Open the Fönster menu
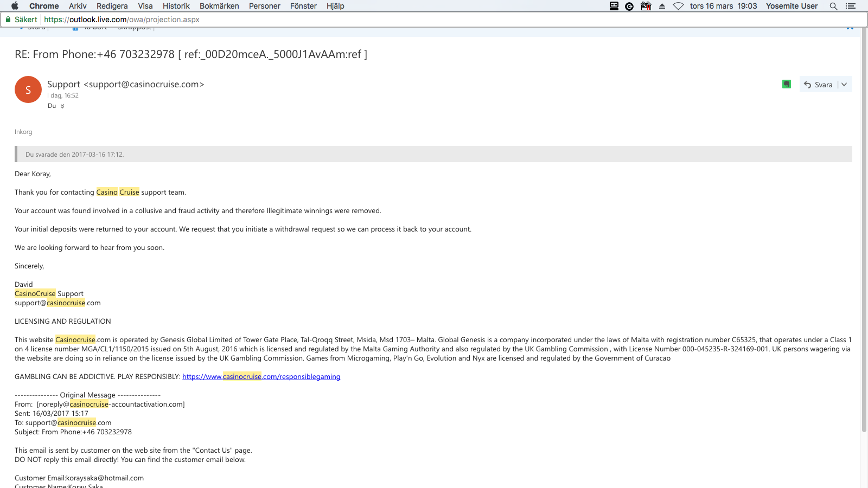This screenshot has width=868, height=488. pyautogui.click(x=303, y=6)
